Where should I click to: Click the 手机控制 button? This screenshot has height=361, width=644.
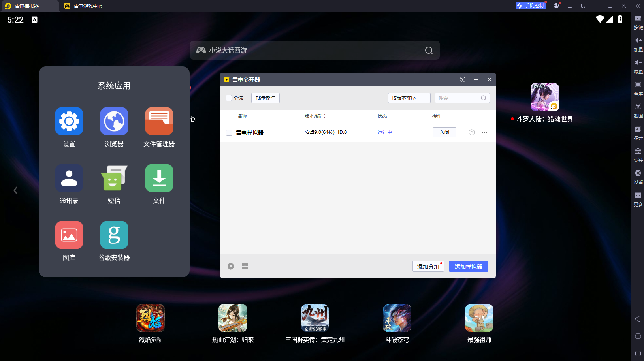[x=531, y=6]
